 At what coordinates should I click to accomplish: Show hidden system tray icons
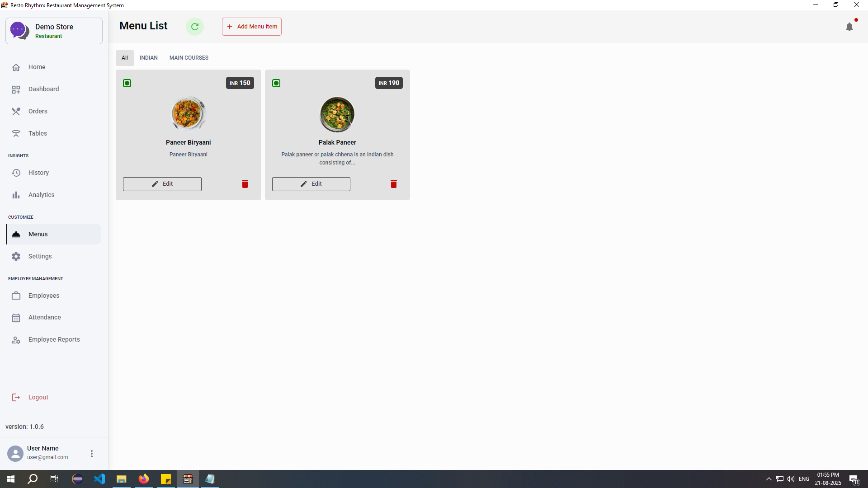point(769,479)
